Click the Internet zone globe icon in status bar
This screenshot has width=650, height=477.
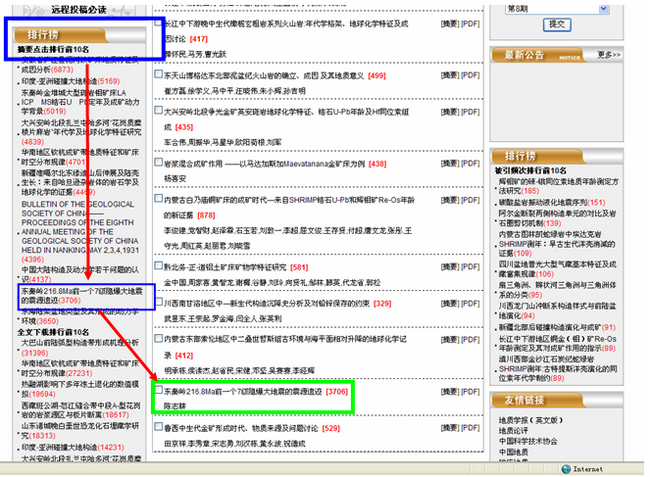pos(565,468)
